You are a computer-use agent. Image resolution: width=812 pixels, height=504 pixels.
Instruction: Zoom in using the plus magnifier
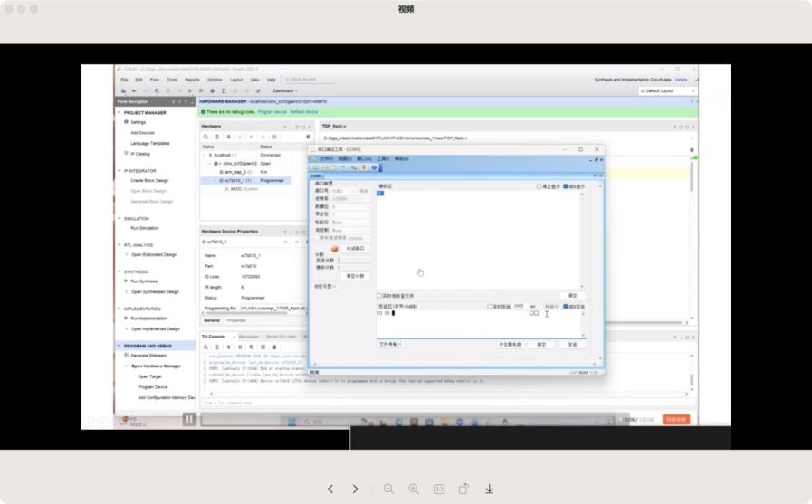pyautogui.click(x=414, y=489)
